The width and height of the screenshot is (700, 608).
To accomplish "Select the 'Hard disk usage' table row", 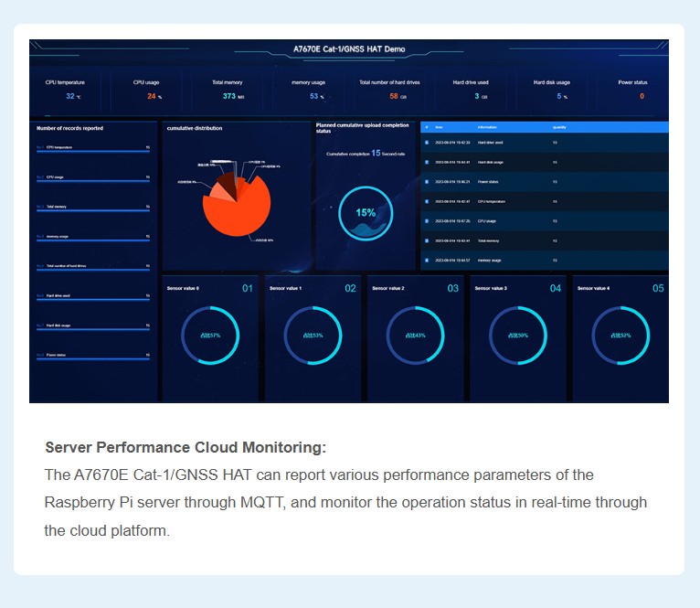I will tap(545, 162).
